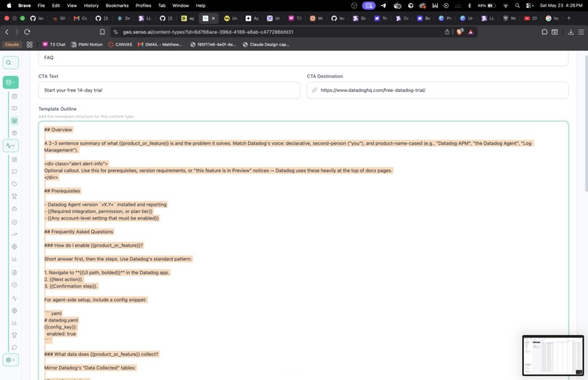This screenshot has width=588, height=380.
Task: Open a new tab with the plus button
Action: coord(569,18)
